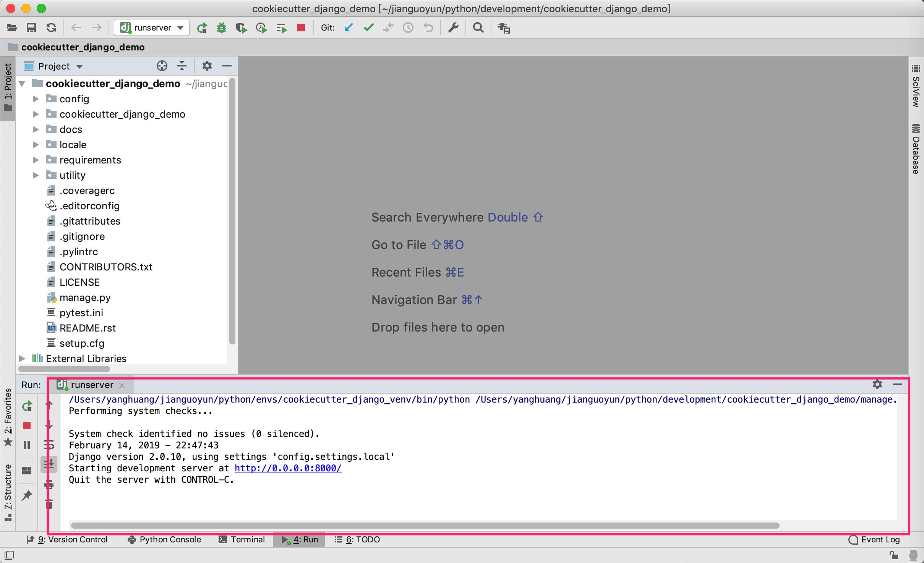This screenshot has height=563, width=924.
Task: Expand External Libraries in Project view
Action: (x=22, y=358)
